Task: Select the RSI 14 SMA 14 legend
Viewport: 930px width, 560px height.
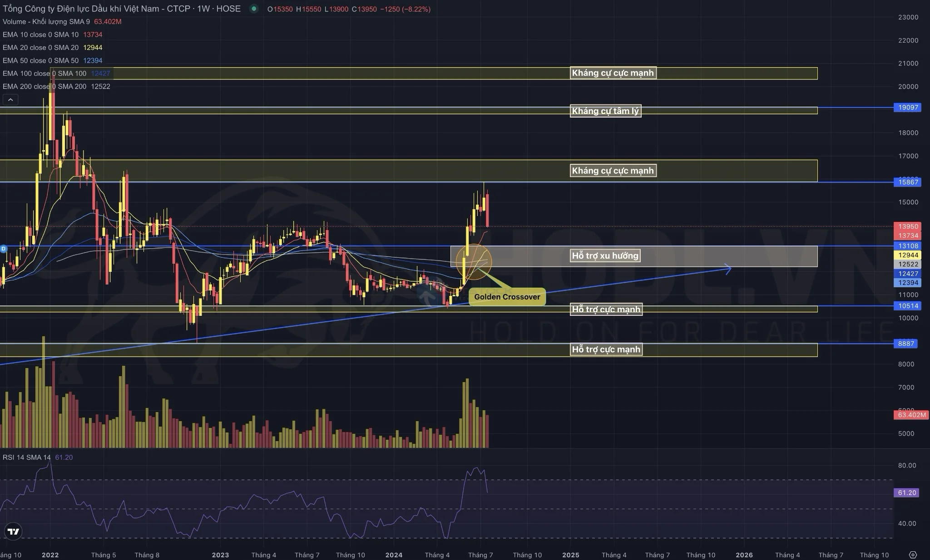Action: pyautogui.click(x=26, y=457)
